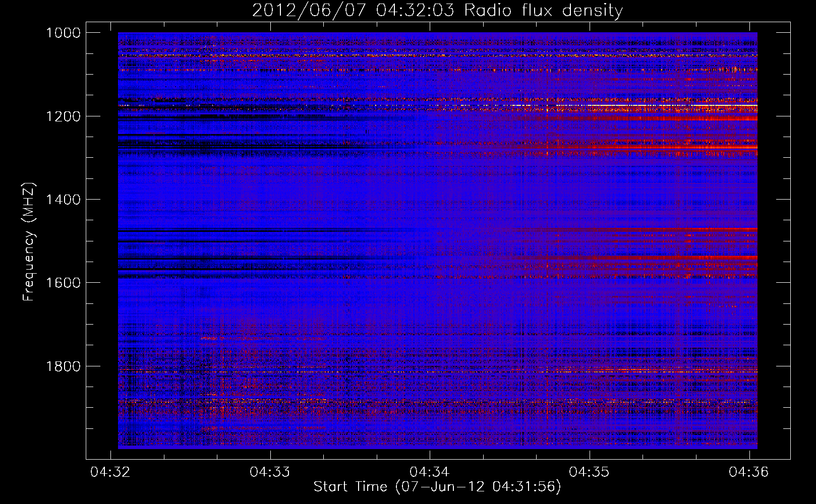
Task: Click the 1800 frequency tick label
Action: point(63,366)
